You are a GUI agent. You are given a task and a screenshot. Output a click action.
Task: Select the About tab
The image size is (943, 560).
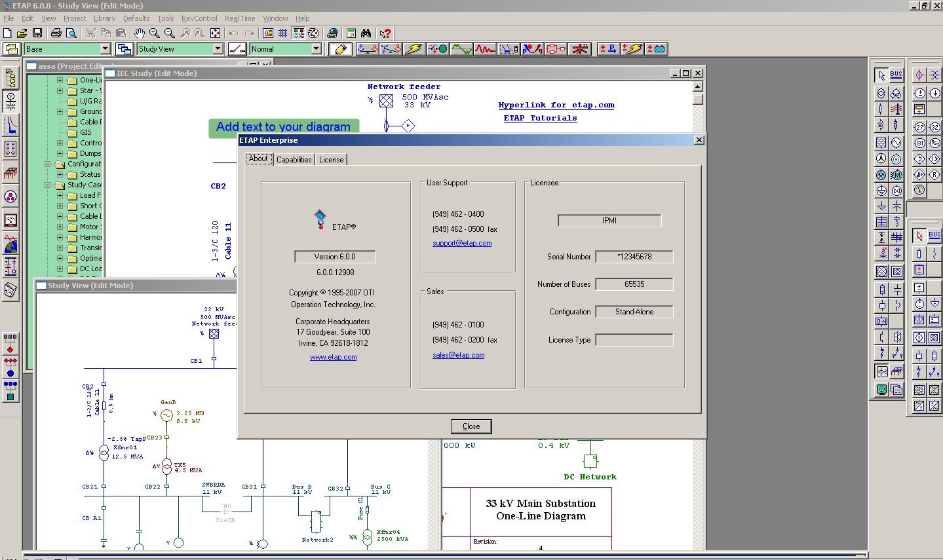pos(258,159)
